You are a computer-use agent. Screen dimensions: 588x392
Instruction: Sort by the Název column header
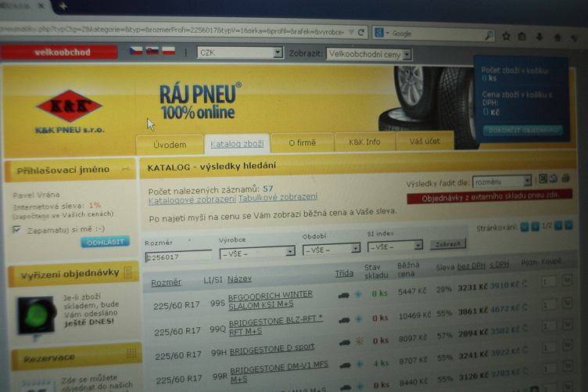239,279
